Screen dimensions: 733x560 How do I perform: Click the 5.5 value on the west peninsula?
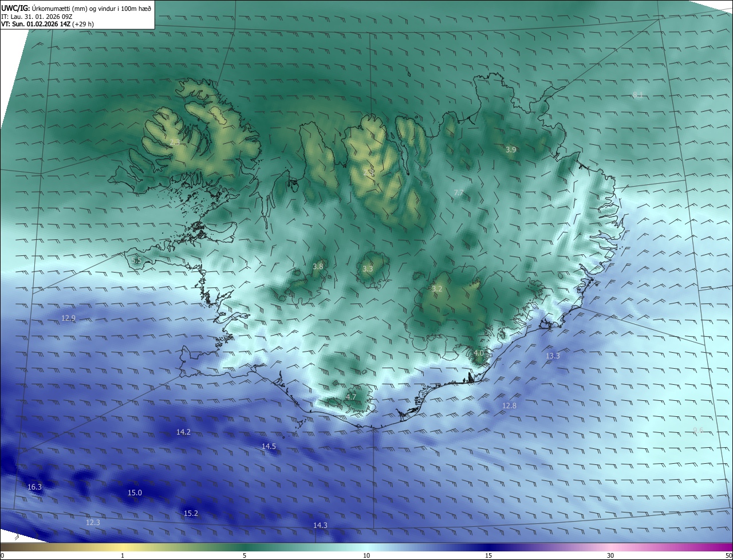(x=136, y=261)
